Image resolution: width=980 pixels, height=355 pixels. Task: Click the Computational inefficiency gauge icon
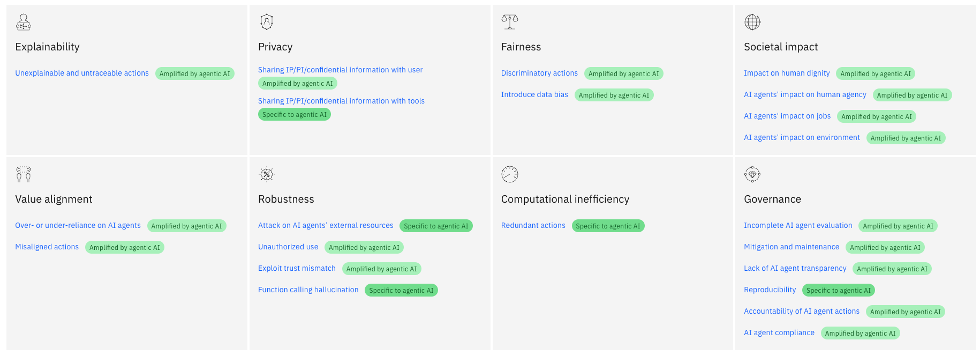tap(509, 174)
